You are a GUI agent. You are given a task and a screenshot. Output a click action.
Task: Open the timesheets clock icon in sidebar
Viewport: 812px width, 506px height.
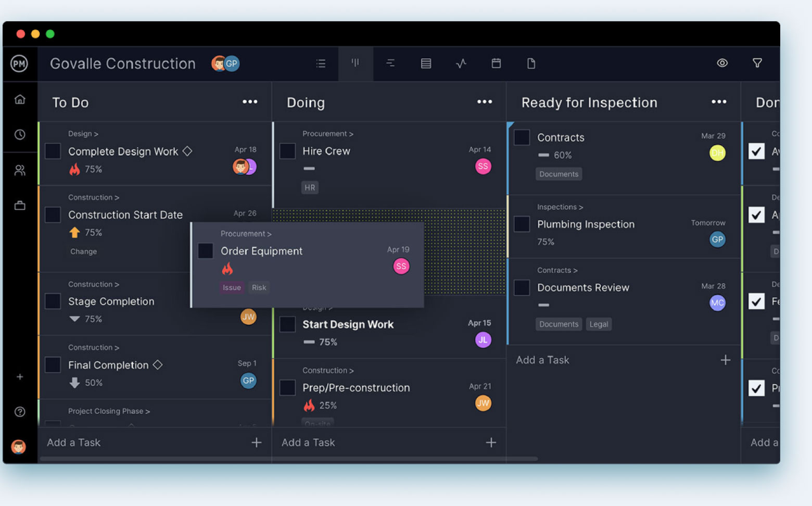tap(20, 134)
